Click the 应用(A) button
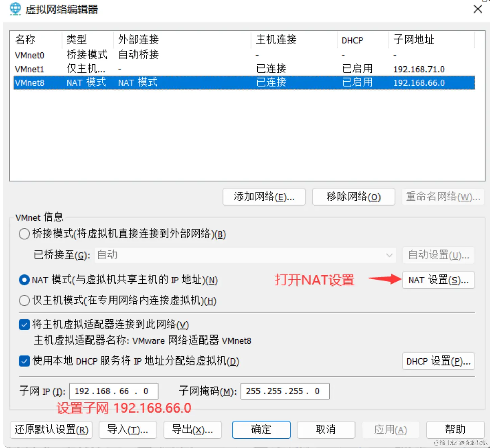Image resolution: width=490 pixels, height=448 pixels. tap(391, 430)
